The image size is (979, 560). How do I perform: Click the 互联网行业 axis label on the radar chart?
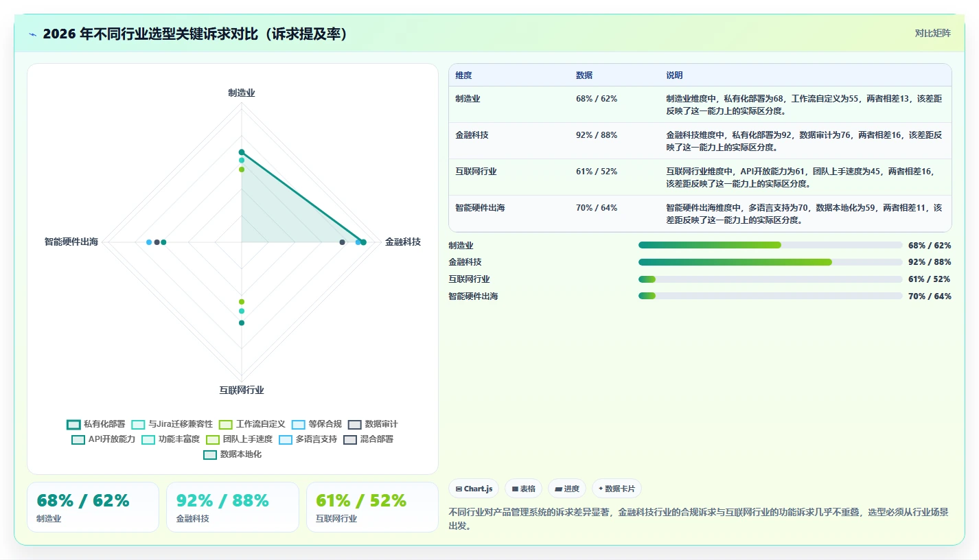click(242, 390)
